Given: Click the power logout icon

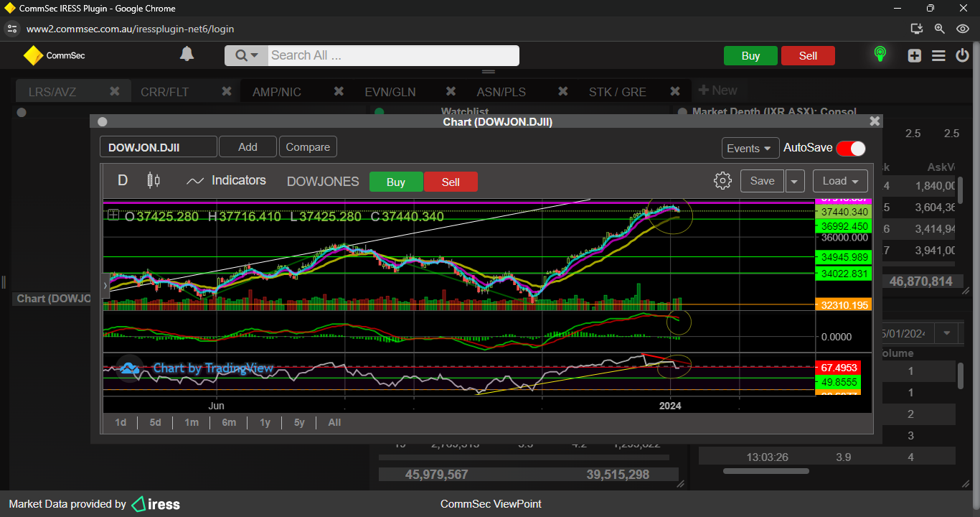Looking at the screenshot, I should pyautogui.click(x=962, y=55).
